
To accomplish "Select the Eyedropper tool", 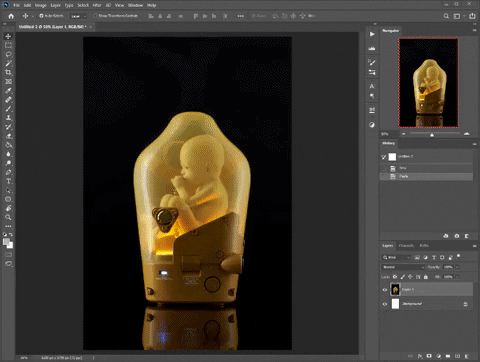I will tap(8, 90).
